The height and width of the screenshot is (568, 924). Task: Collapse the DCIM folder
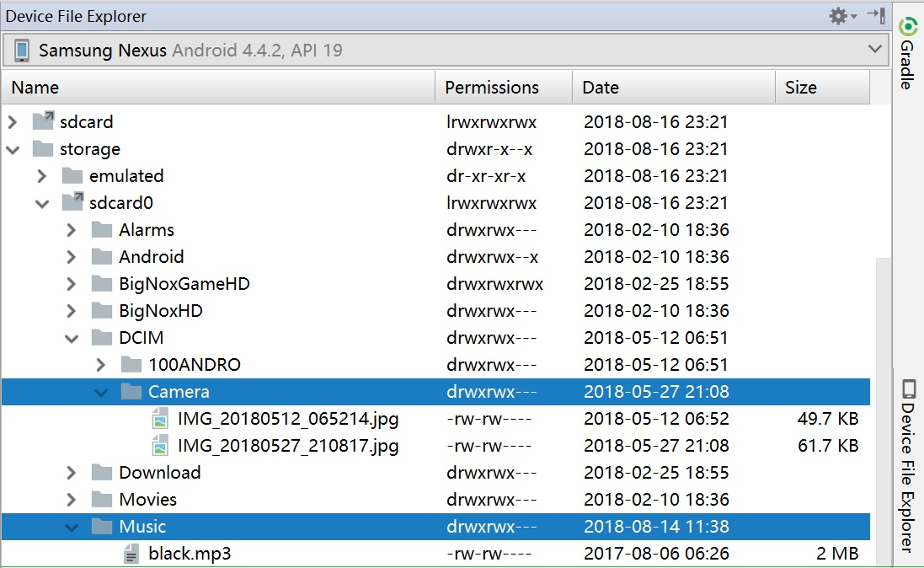point(71,338)
